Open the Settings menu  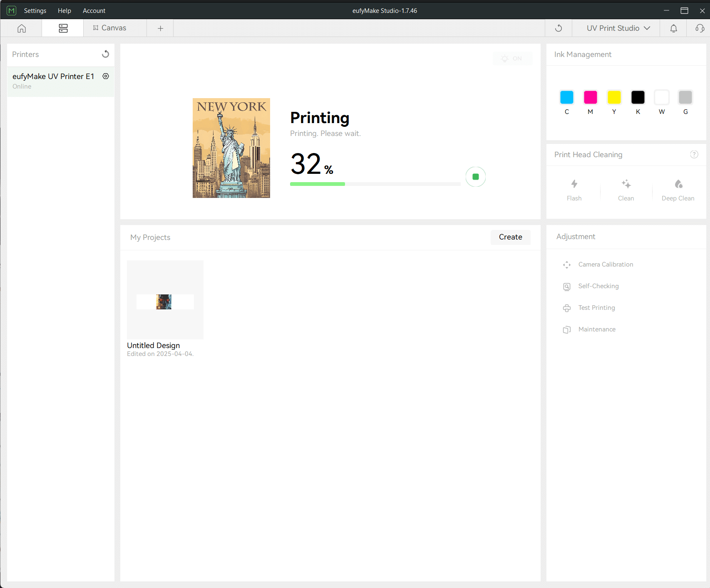point(35,11)
